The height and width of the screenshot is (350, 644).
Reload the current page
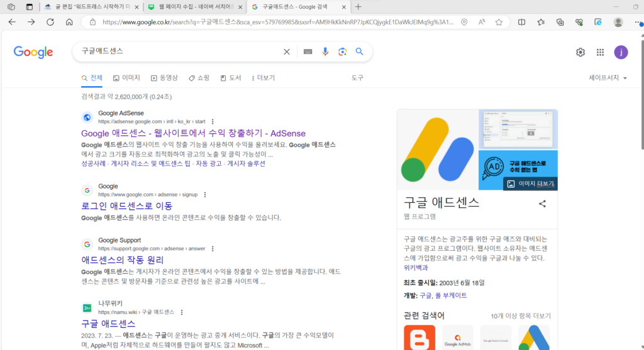coord(50,22)
